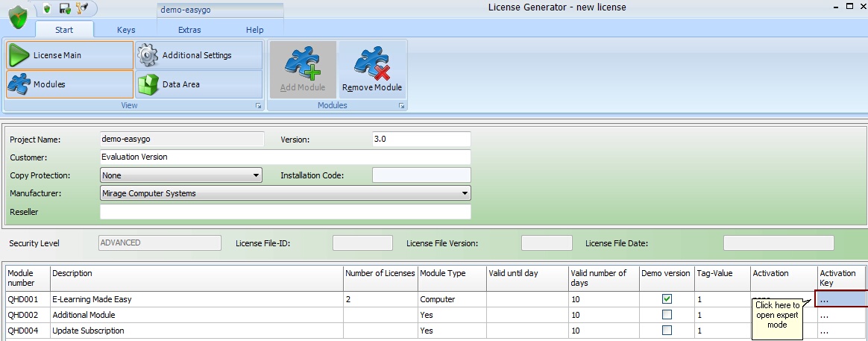The image size is (868, 341).
Task: Click the new license shield icon in quick access bar
Action: [47, 8]
